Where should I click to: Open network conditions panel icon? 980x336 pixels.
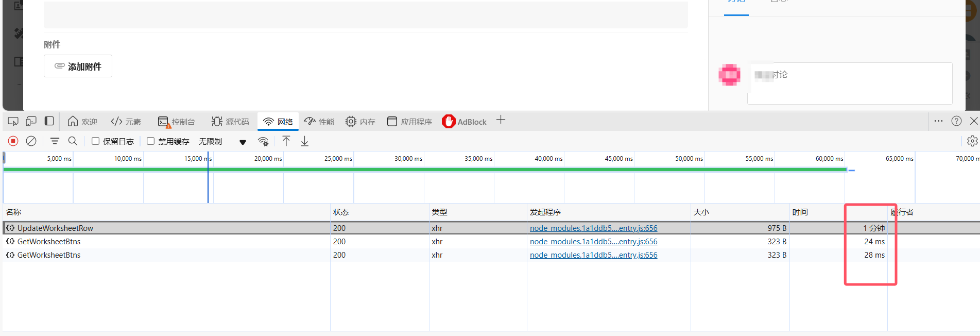click(x=263, y=141)
